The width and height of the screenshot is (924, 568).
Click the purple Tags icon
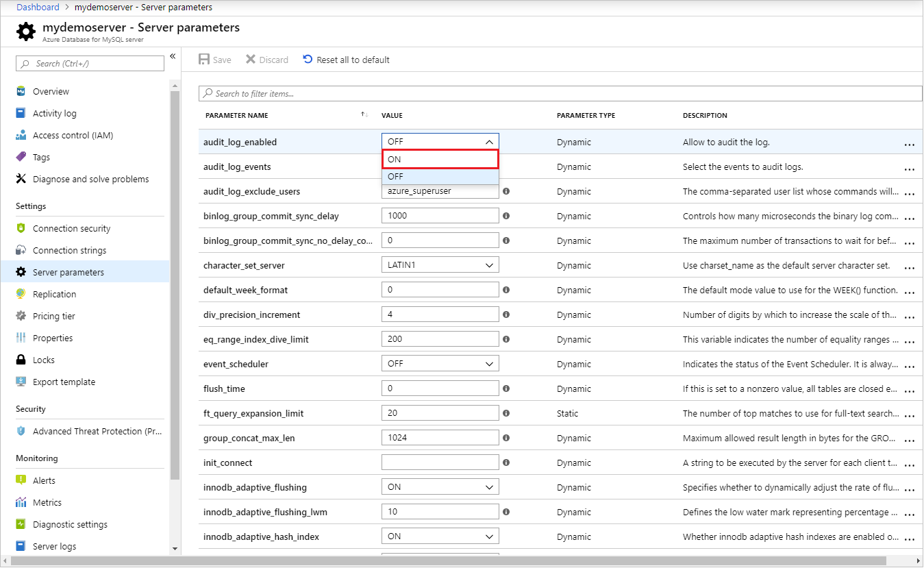(21, 157)
